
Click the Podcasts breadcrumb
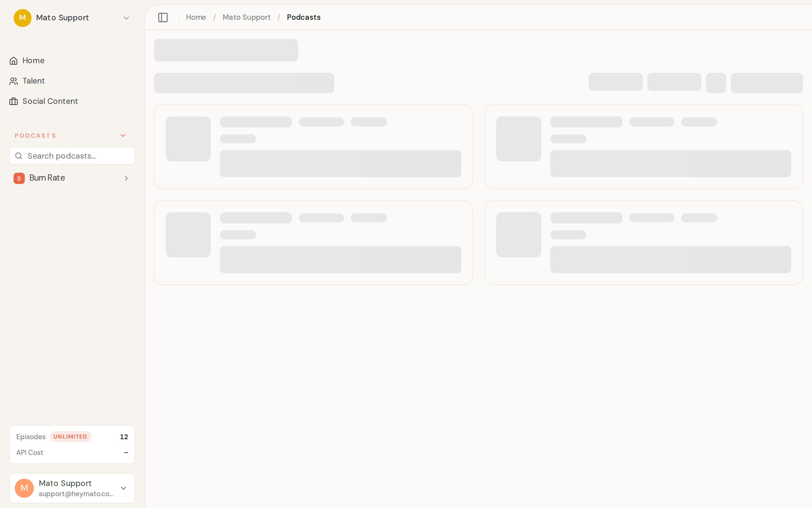point(304,17)
